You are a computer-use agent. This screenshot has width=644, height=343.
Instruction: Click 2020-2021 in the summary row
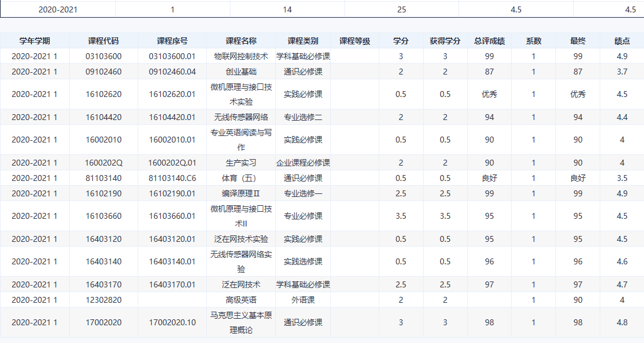tap(58, 9)
